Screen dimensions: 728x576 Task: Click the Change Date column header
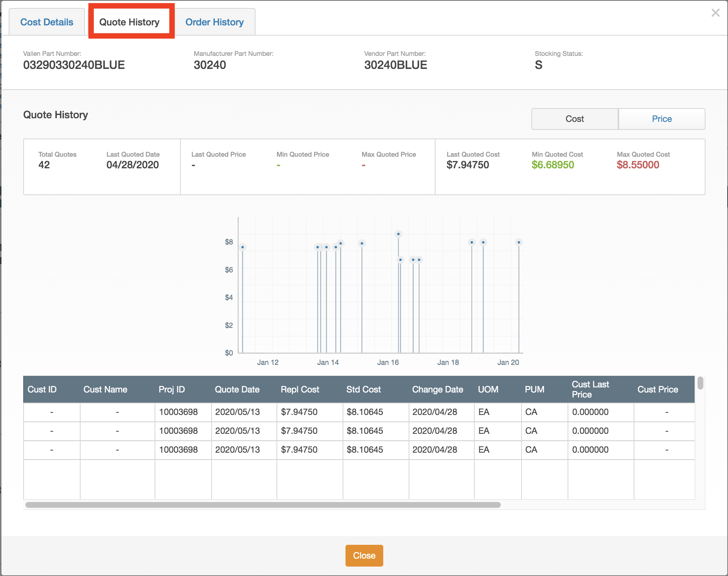(x=437, y=390)
